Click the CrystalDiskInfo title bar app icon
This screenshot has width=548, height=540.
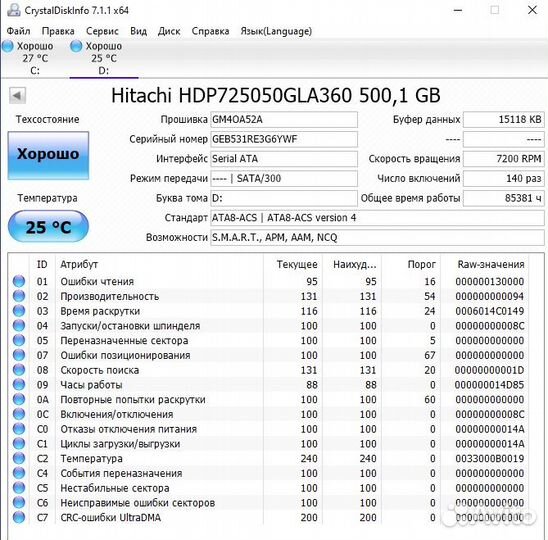tap(14, 10)
